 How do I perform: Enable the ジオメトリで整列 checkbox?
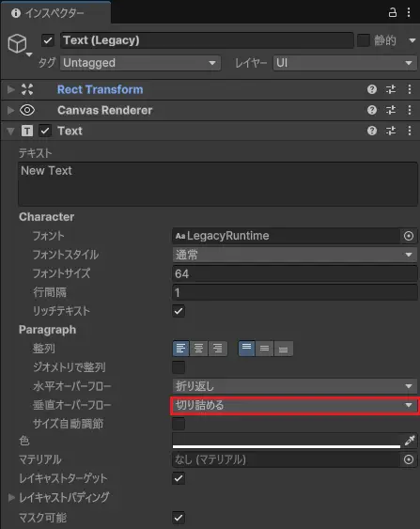pos(179,367)
